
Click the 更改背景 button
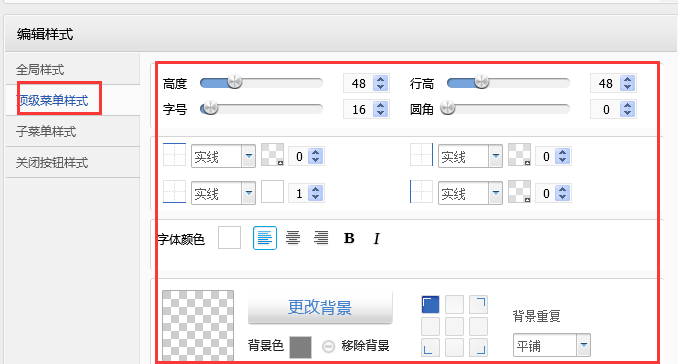[320, 307]
